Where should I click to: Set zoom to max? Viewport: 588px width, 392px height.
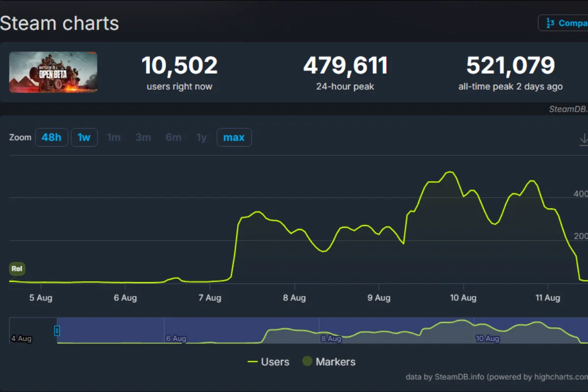click(234, 137)
